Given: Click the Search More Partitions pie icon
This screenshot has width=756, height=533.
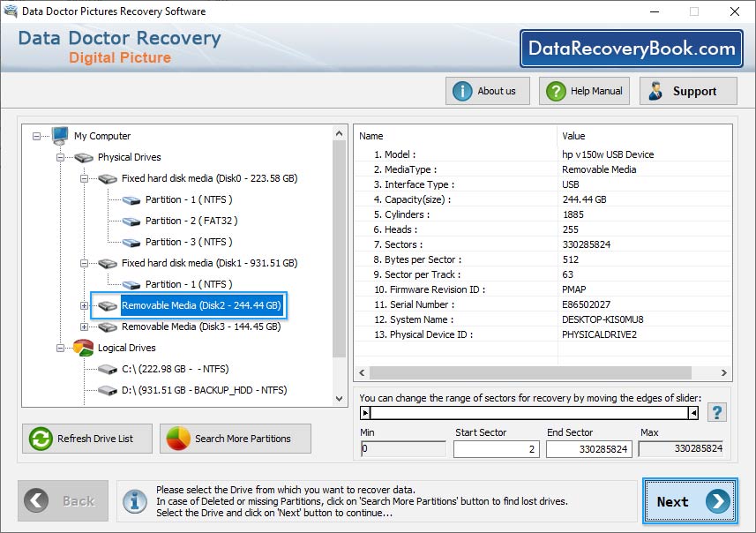Looking at the screenshot, I should (178, 439).
